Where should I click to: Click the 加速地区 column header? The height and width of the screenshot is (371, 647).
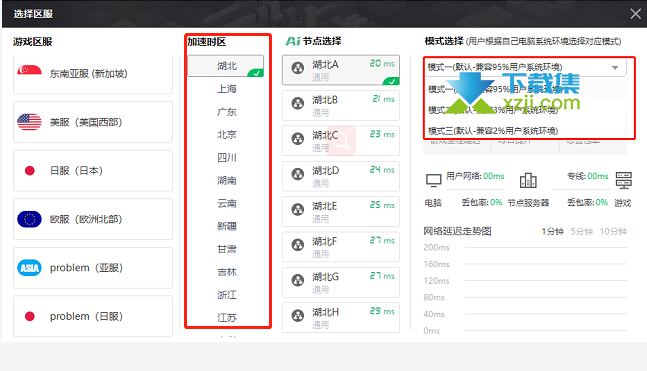(207, 42)
